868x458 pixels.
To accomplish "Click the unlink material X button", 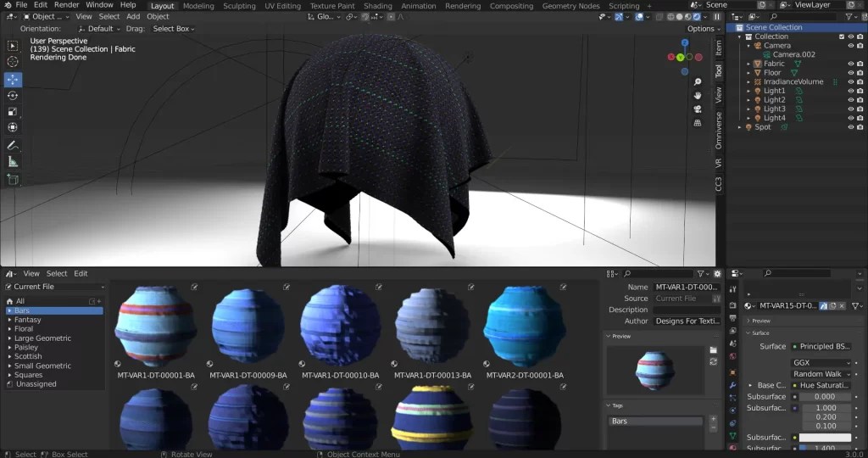I will (842, 305).
